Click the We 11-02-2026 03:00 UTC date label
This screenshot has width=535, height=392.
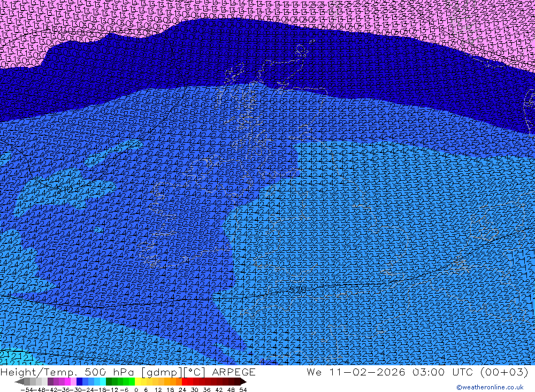coord(417,372)
